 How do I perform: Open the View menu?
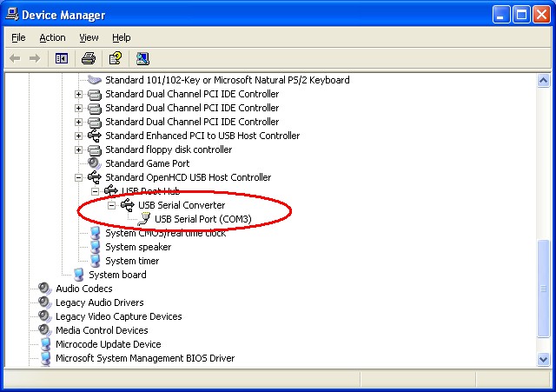point(89,37)
